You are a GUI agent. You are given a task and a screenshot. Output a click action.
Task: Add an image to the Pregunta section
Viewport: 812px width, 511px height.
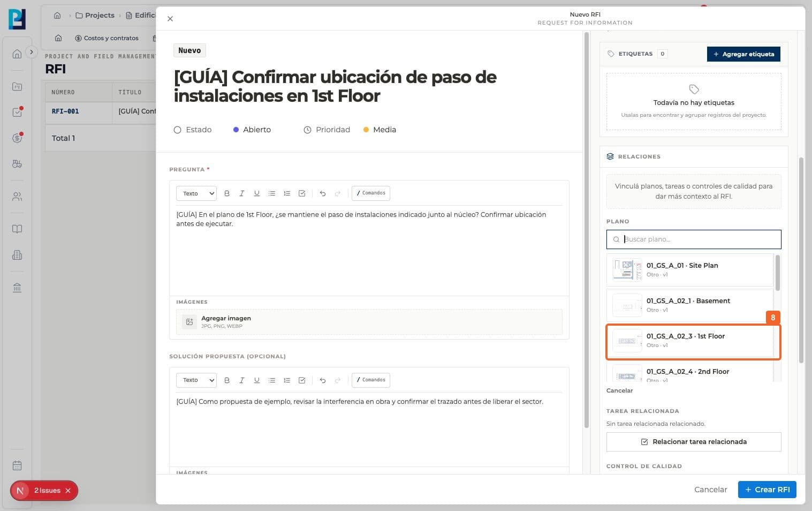369,322
